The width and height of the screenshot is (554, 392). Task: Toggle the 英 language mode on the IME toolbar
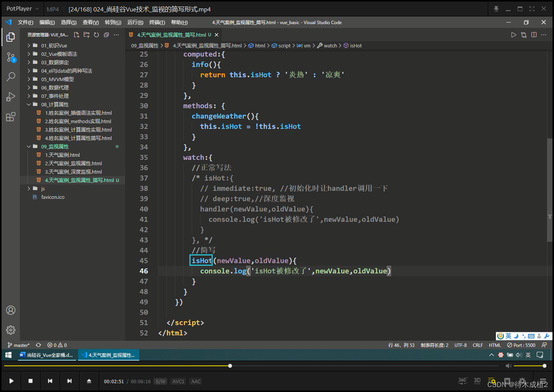click(x=508, y=336)
